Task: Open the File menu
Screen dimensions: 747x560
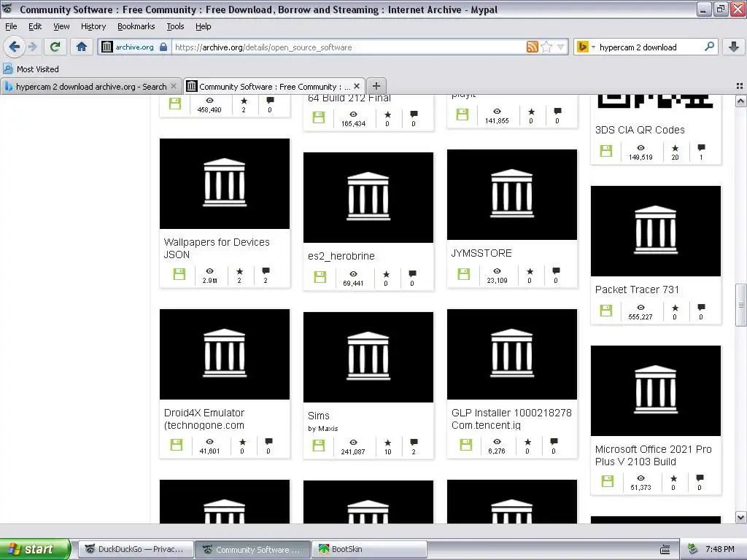Action: pos(10,26)
